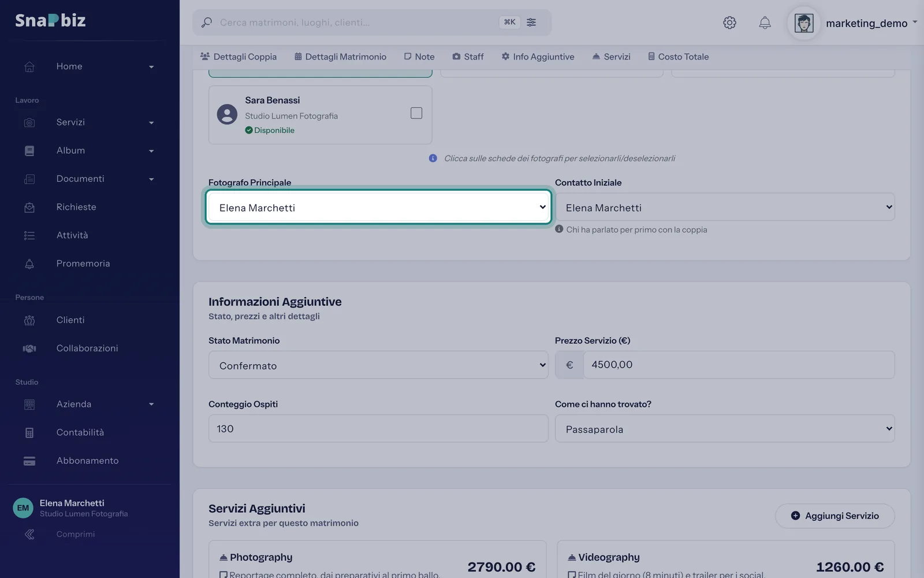924x578 pixels.
Task: Select Sara Benassi photographer checkbox
Action: (x=416, y=113)
